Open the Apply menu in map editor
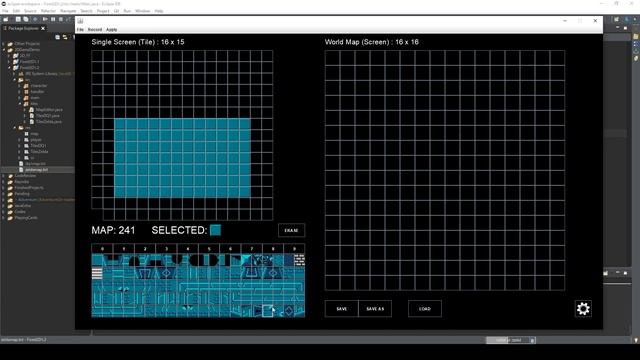This screenshot has width=640, height=360. tap(111, 29)
